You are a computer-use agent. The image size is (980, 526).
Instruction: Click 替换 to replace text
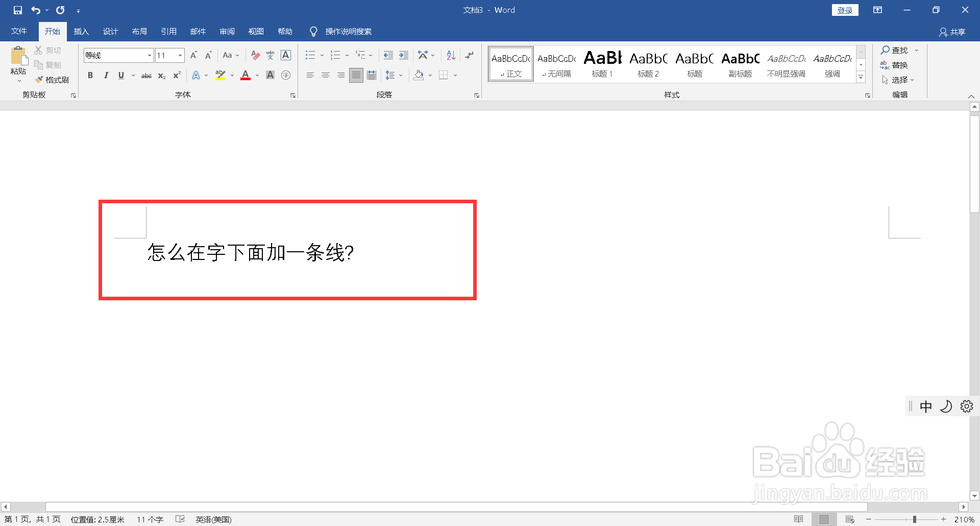pos(894,65)
